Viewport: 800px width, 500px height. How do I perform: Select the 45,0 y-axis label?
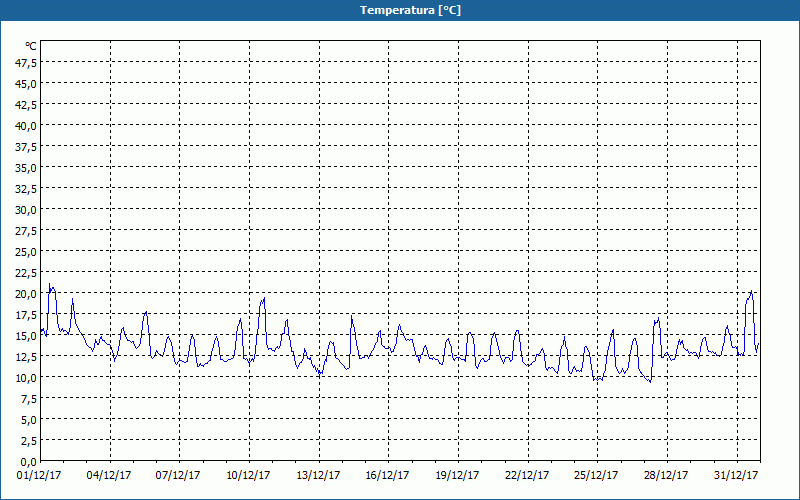tap(27, 84)
